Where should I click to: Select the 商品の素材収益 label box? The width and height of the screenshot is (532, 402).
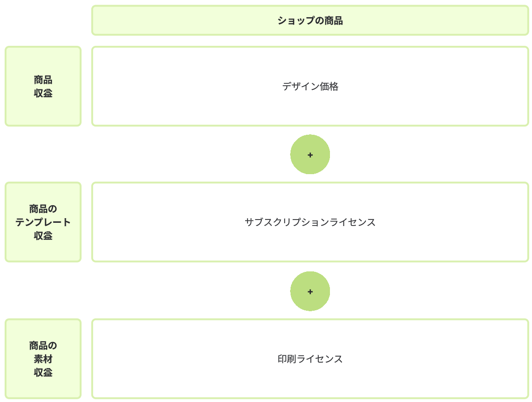pos(43,358)
